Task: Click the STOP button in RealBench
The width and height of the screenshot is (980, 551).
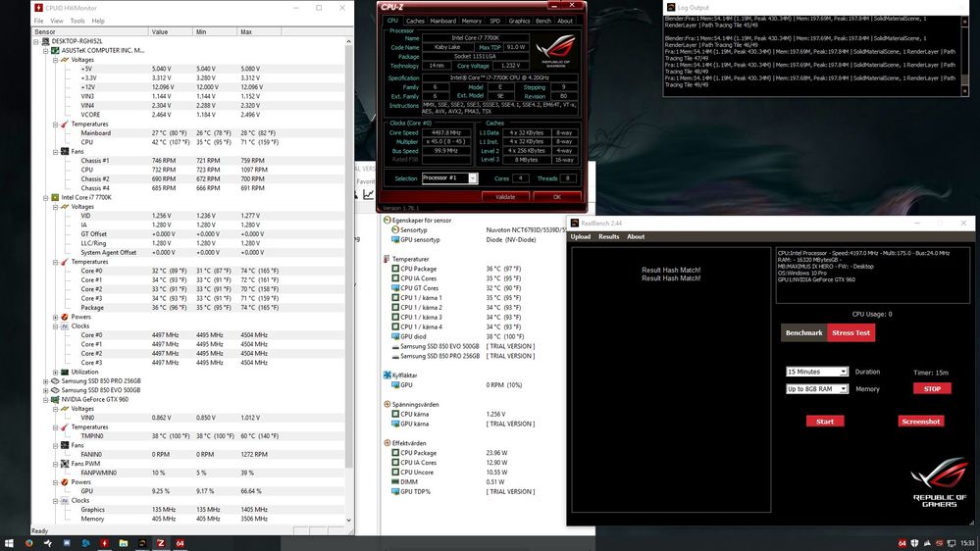Action: coord(932,388)
